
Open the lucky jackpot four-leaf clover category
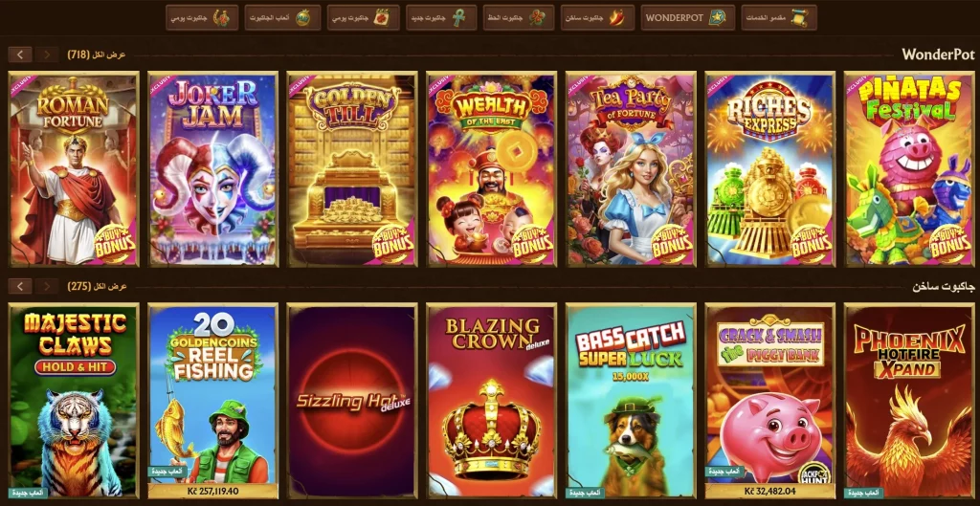(519, 17)
